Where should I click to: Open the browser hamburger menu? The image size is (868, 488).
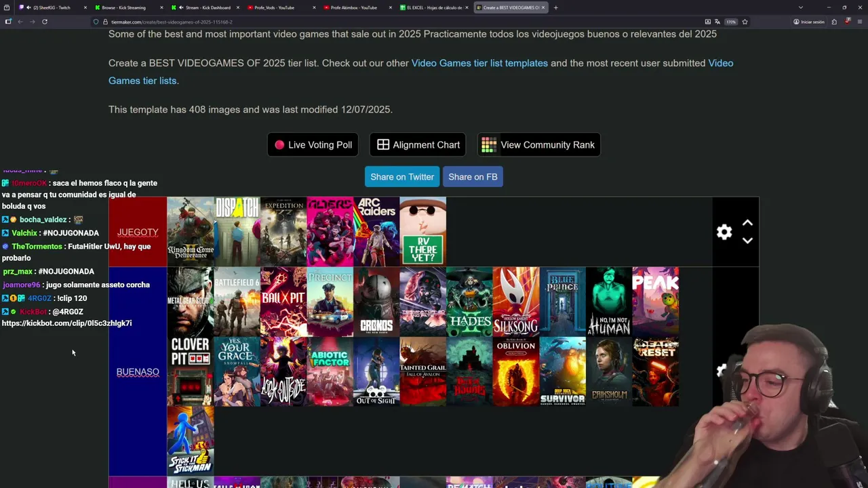pos(859,22)
